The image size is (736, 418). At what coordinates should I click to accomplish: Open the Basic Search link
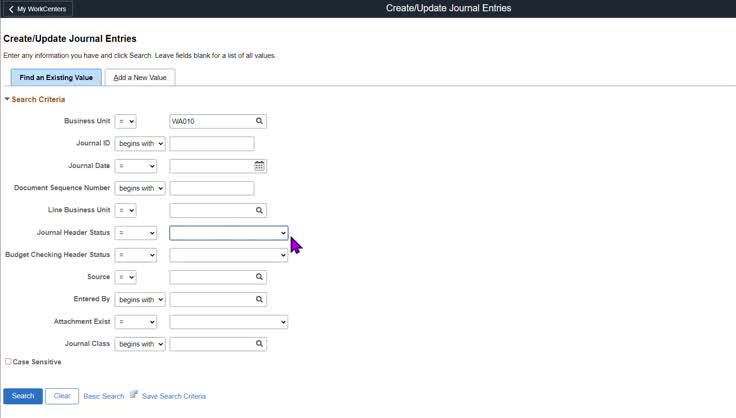104,396
